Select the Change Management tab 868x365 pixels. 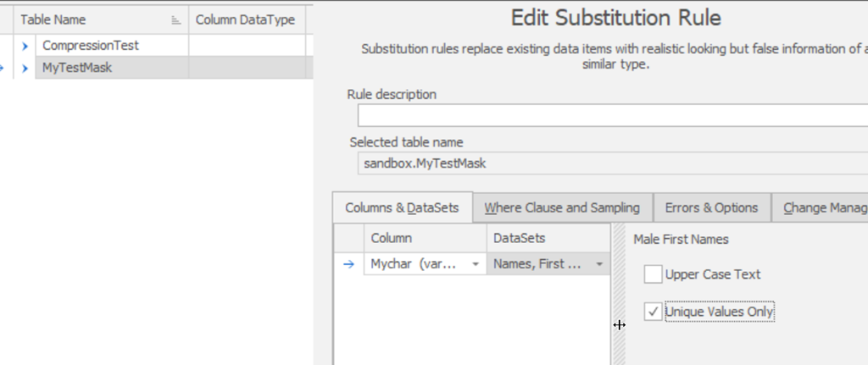(821, 207)
